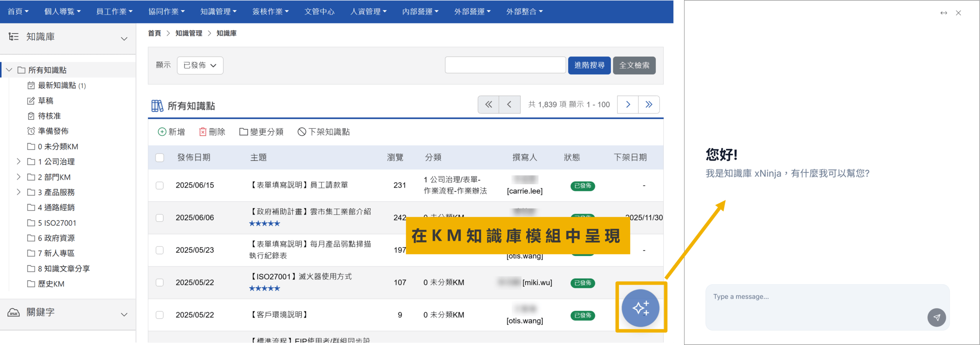Open the xNinja AI assistant floating button
This screenshot has height=345, width=980.
(x=640, y=308)
